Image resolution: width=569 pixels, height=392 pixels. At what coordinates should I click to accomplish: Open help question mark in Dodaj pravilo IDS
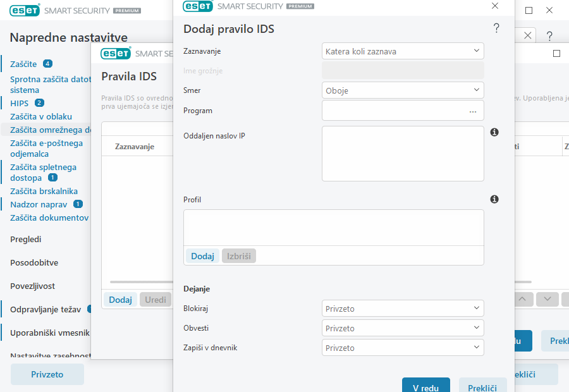(496, 28)
